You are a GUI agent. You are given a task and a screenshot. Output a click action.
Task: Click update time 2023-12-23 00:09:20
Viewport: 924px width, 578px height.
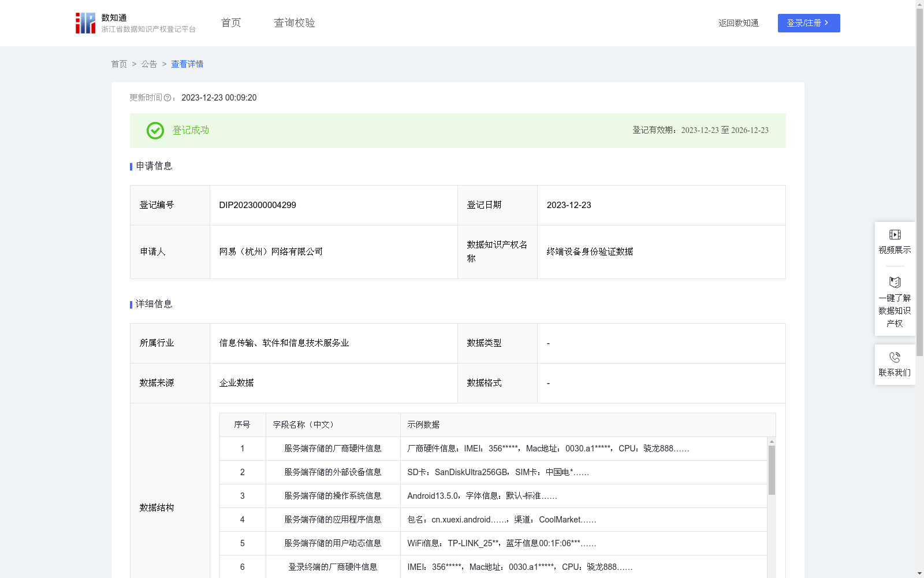tap(219, 98)
